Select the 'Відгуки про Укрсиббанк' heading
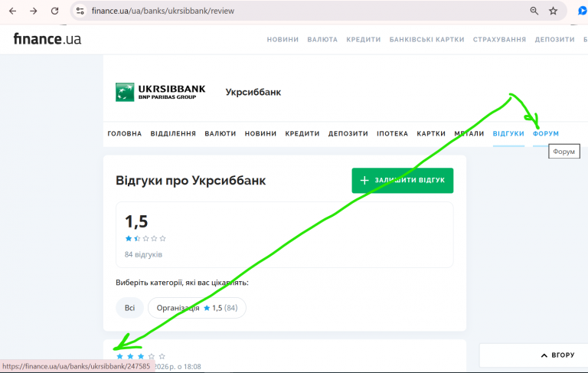This screenshot has width=588, height=373. tap(191, 181)
